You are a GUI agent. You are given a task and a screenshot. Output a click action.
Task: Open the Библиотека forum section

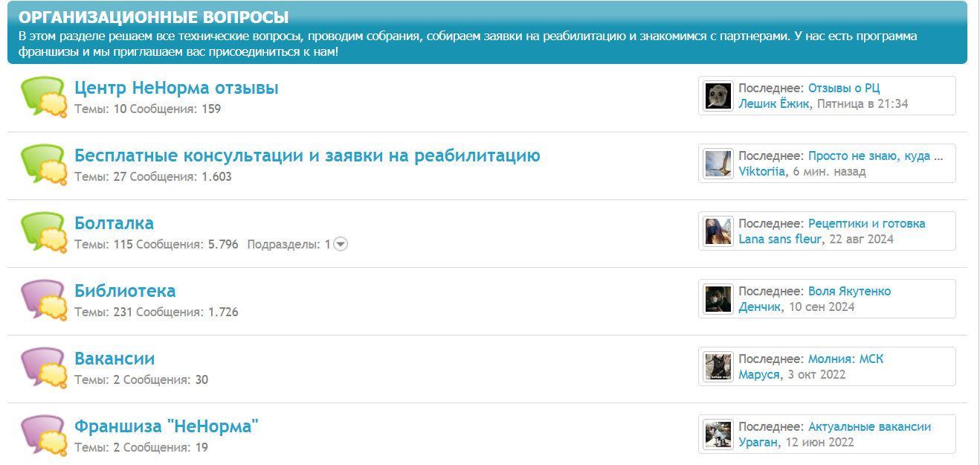point(125,291)
